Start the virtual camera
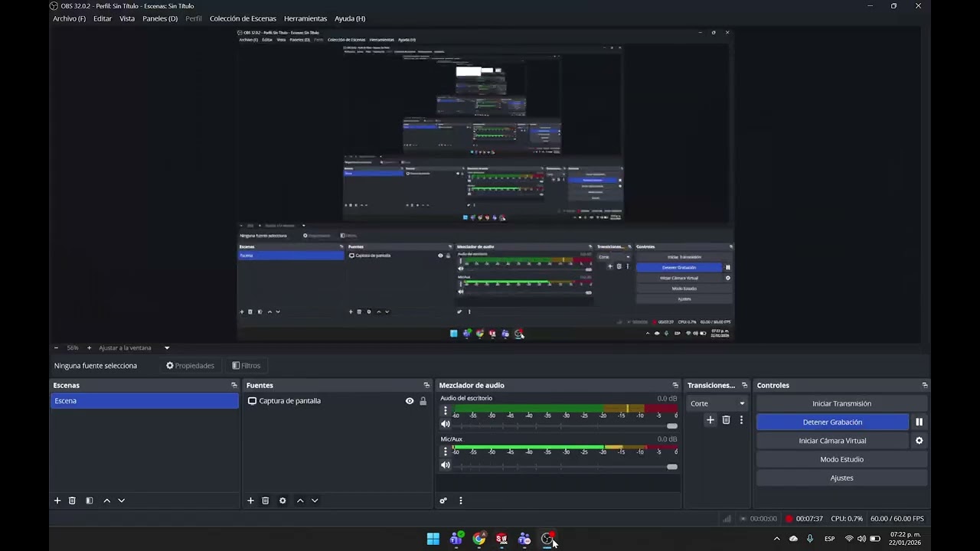This screenshot has height=551, width=980. (x=832, y=441)
